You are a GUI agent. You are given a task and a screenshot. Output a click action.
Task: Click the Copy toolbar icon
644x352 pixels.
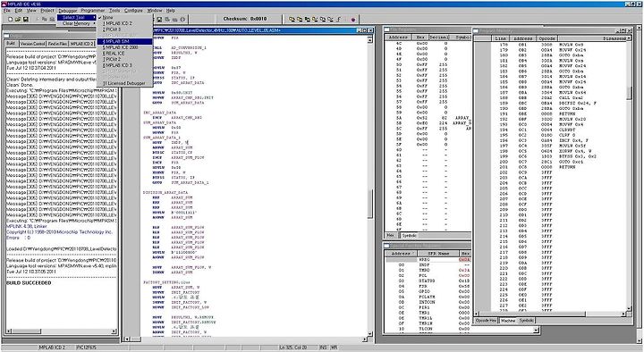point(45,20)
